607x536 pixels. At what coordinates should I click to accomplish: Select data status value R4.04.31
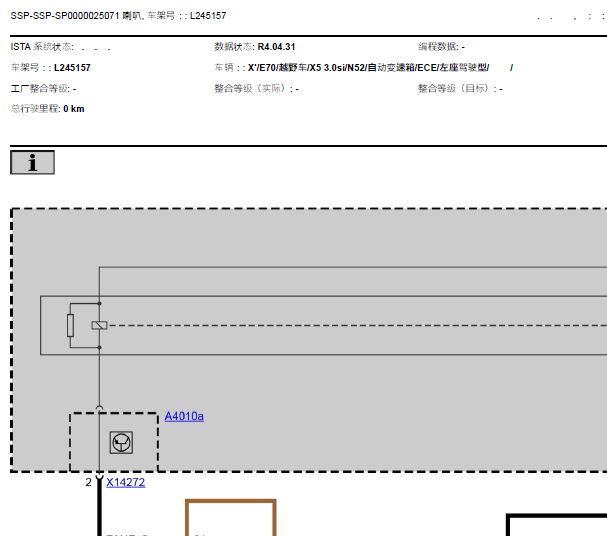coord(276,47)
